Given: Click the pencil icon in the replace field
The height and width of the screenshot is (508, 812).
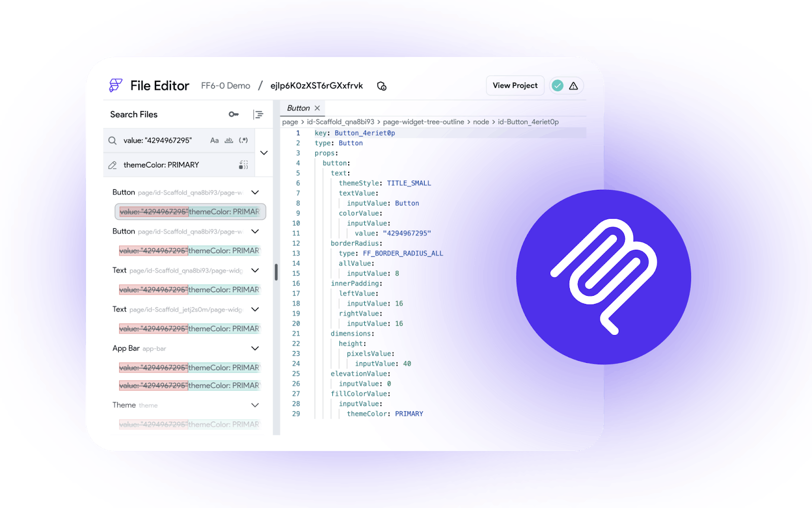Looking at the screenshot, I should [x=113, y=165].
